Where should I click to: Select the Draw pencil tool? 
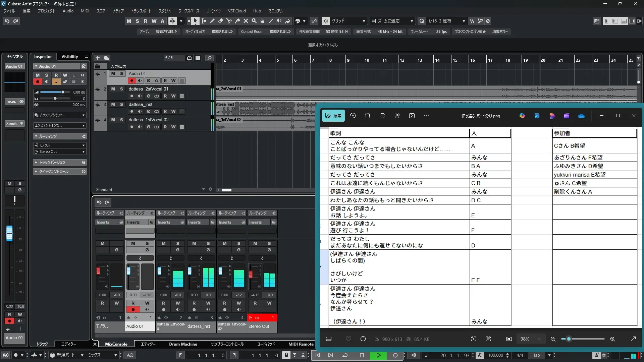(212, 21)
